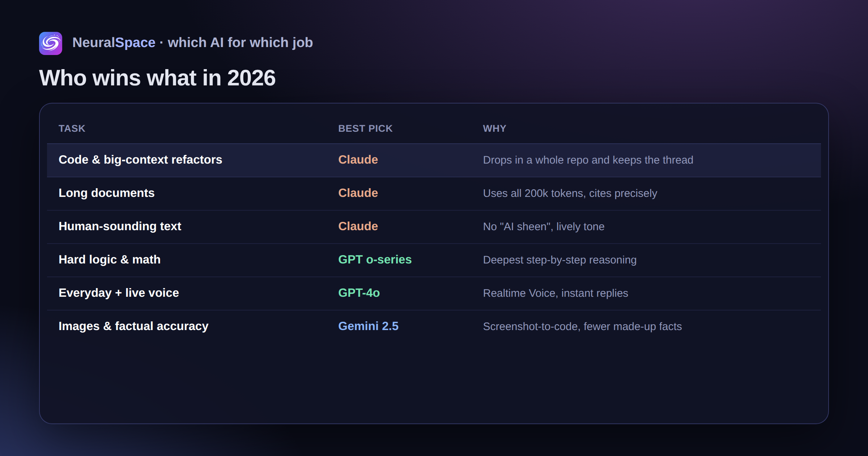The image size is (868, 456).
Task: Click the 'Hard logic & math' task cell
Action: (110, 259)
